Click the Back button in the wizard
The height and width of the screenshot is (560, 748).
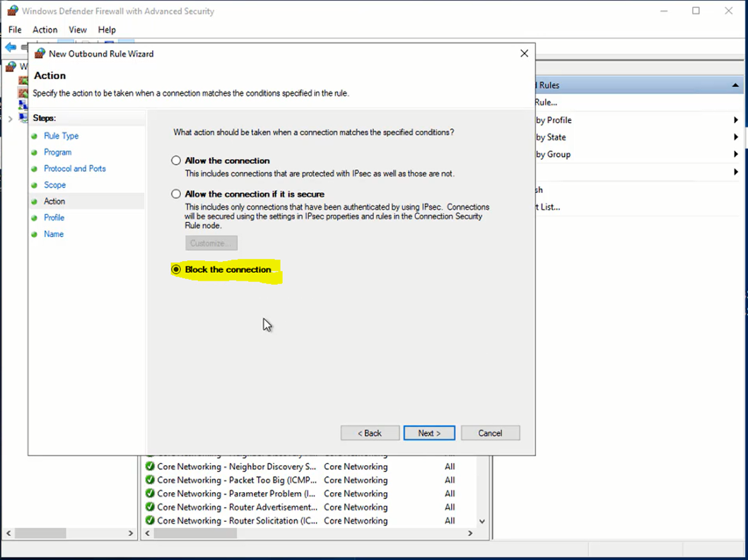pyautogui.click(x=370, y=433)
